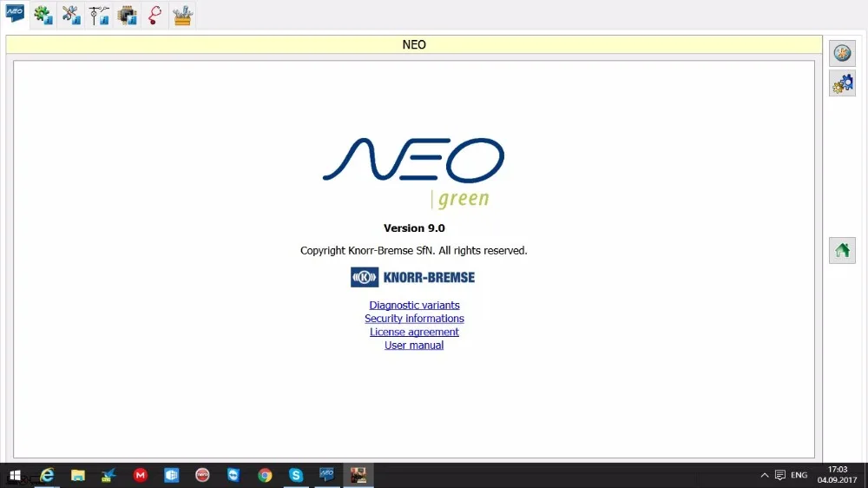Open the Action Center notifications icon

780,475
